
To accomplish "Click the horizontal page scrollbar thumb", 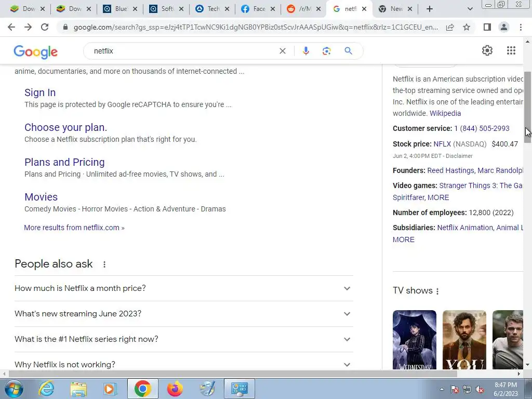I will 233,374.
